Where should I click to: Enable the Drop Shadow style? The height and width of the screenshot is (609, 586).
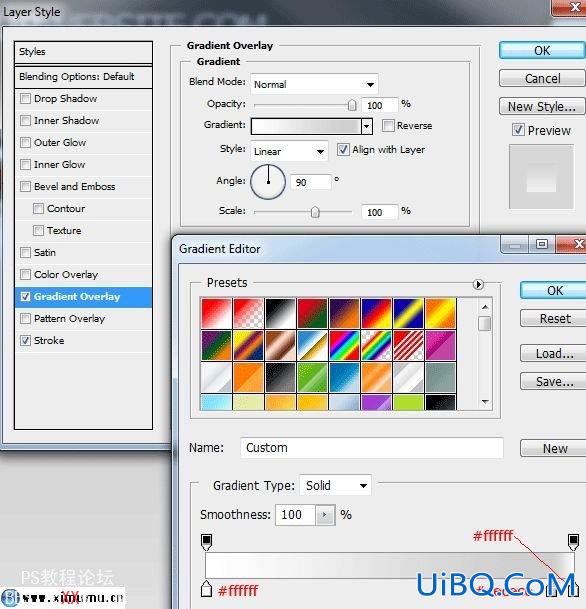pyautogui.click(x=25, y=99)
